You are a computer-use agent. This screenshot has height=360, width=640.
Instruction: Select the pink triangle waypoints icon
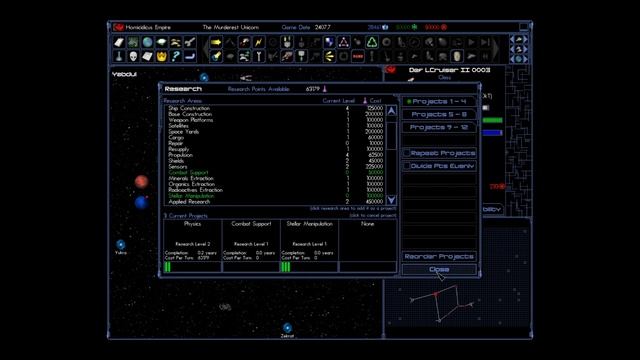pos(343,42)
